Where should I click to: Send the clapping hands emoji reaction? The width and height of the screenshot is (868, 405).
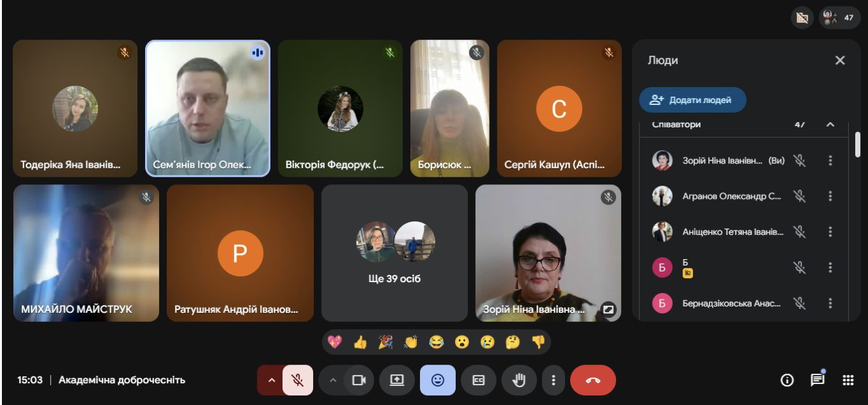click(x=410, y=342)
